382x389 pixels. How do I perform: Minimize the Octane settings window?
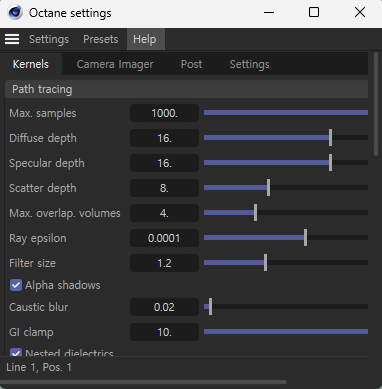pos(269,13)
